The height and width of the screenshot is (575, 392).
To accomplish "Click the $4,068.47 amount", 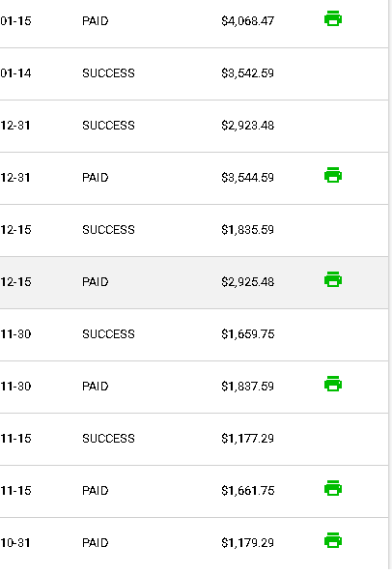I will coord(248,21).
